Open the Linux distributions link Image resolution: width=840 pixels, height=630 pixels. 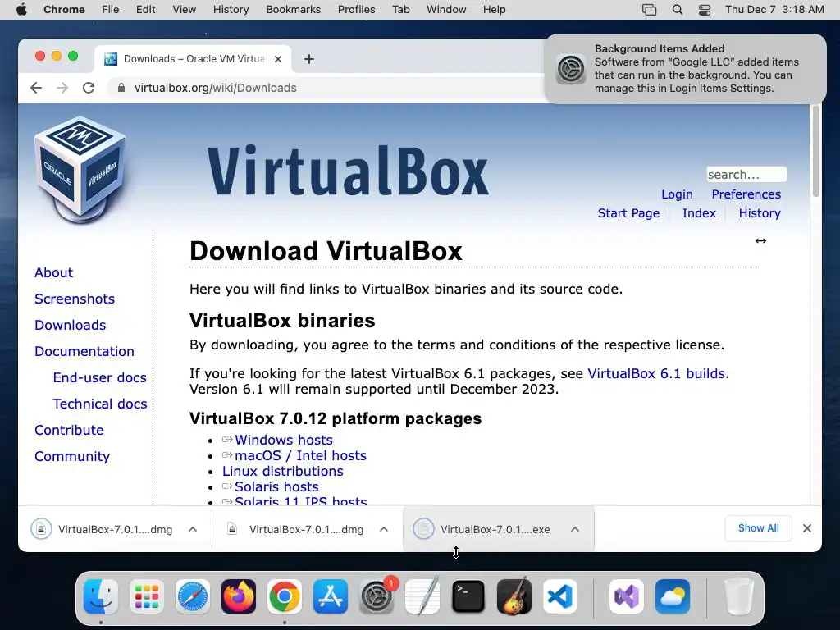coord(283,471)
